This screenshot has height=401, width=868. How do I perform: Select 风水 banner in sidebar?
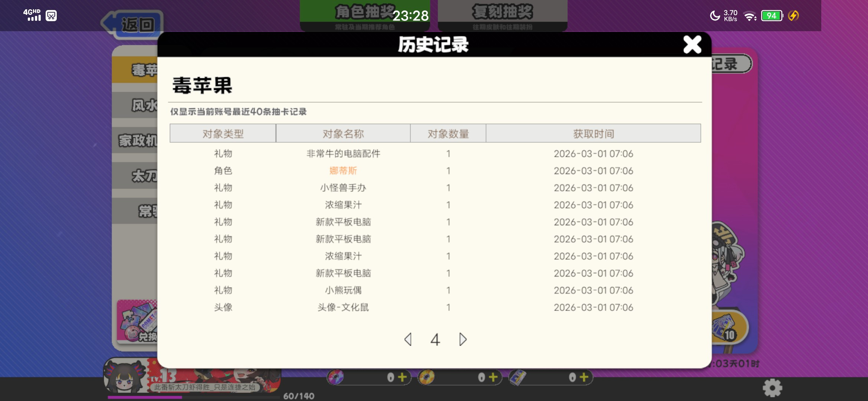[x=135, y=105]
